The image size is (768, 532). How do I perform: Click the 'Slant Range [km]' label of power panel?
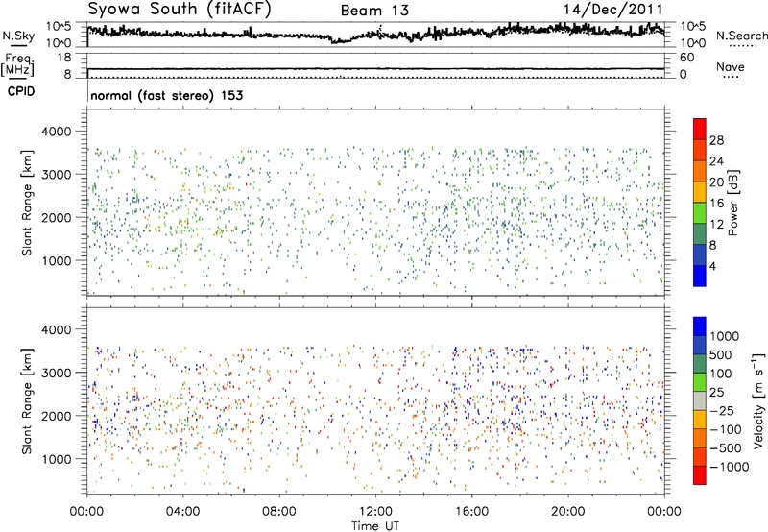27,203
